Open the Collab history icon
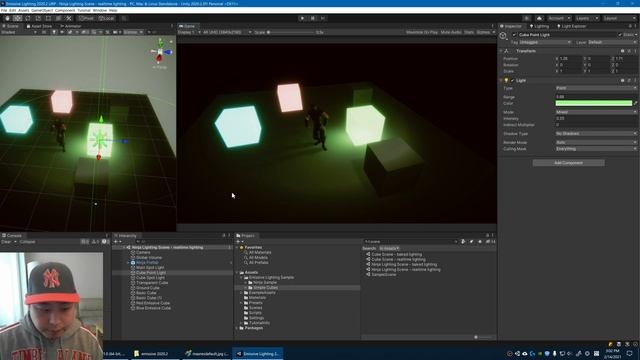The width and height of the screenshot is (640, 360). pos(527,18)
